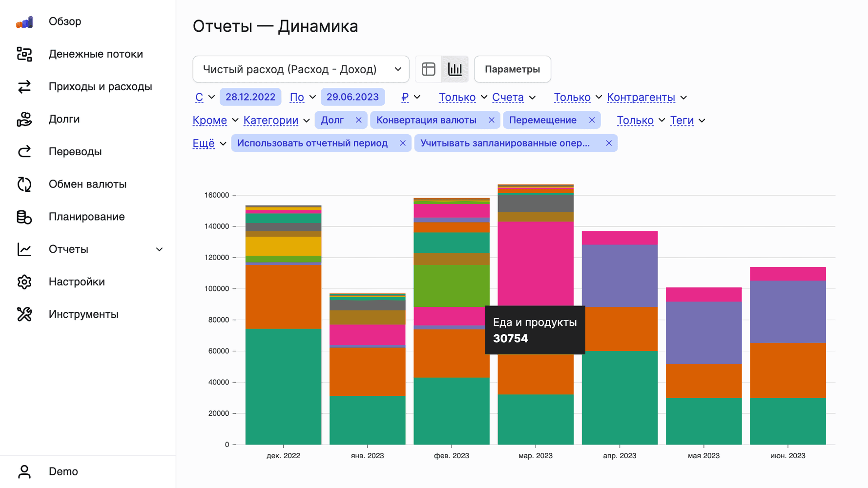Screen dimensions: 868x488
Task: Open the Категории dropdown
Action: pos(276,120)
